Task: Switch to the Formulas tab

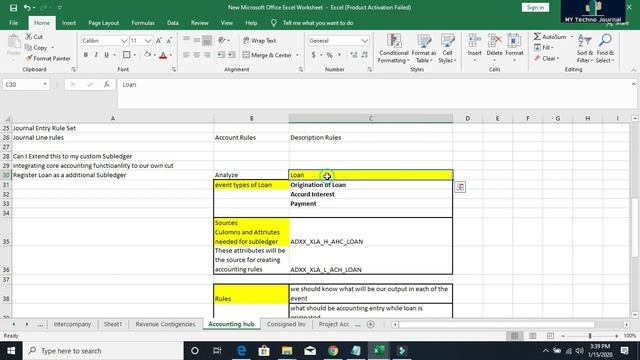Action: (x=143, y=23)
